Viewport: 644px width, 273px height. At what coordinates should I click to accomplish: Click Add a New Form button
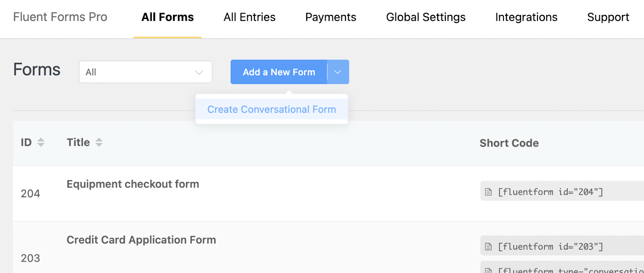(x=279, y=72)
